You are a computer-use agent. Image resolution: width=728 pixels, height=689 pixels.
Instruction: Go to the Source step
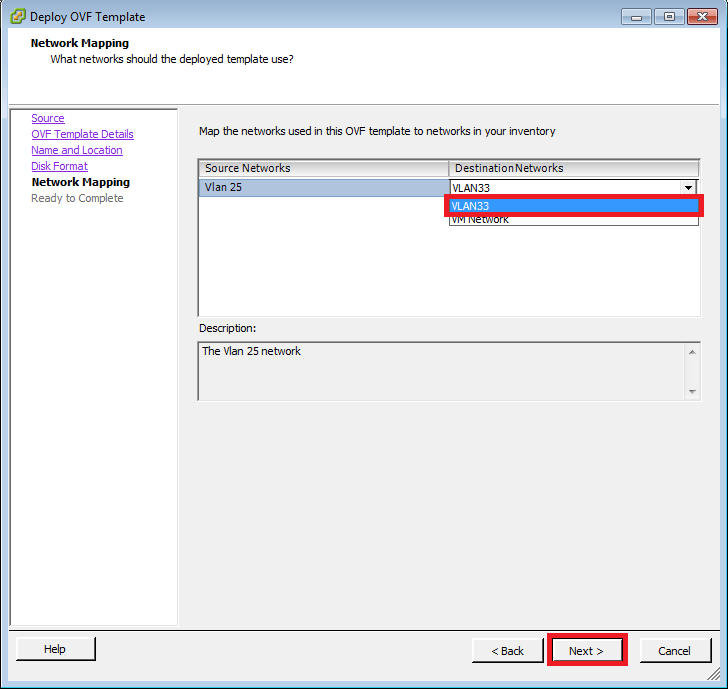tap(48, 118)
